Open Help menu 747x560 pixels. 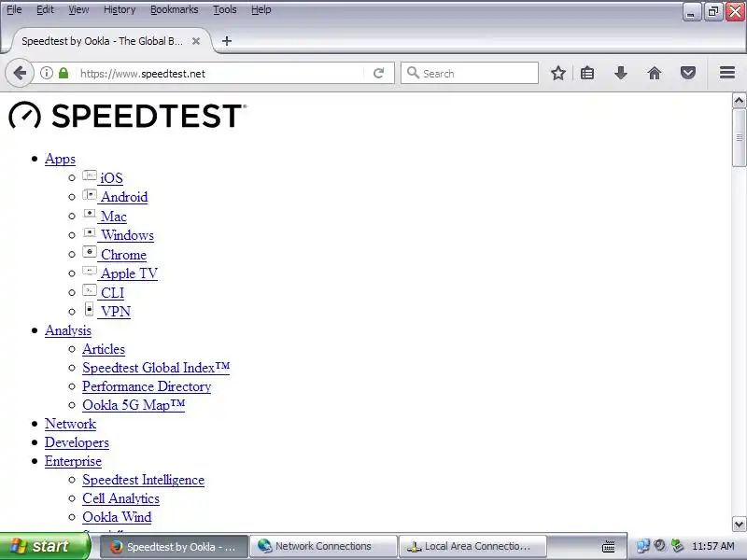tap(261, 9)
